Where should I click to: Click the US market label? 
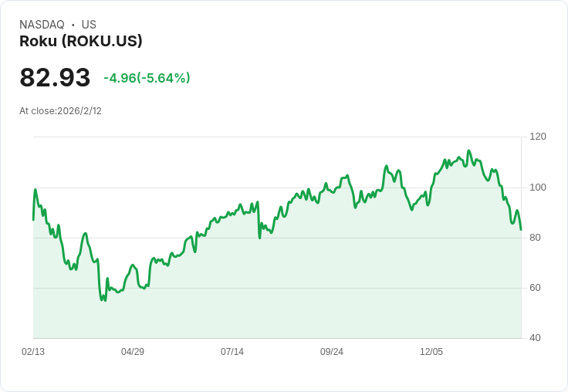[x=89, y=25]
